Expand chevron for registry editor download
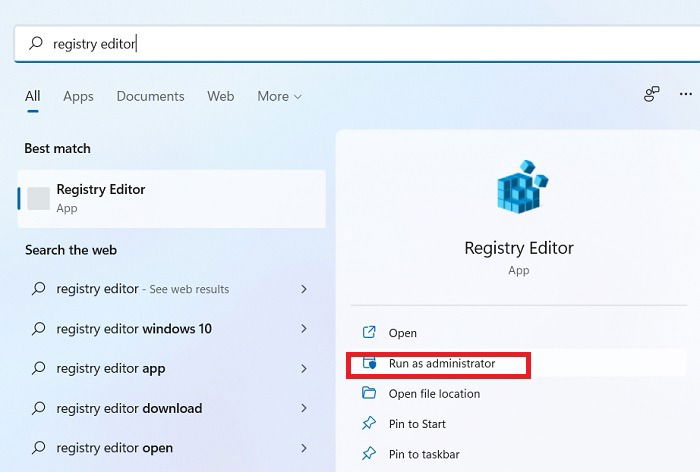Image resolution: width=700 pixels, height=472 pixels. click(x=304, y=408)
